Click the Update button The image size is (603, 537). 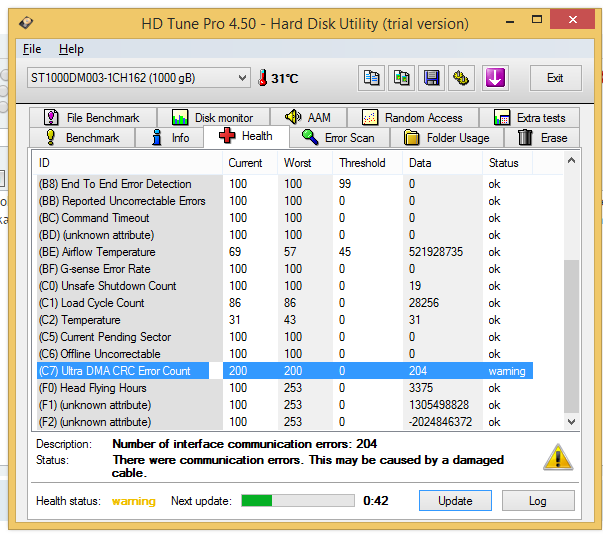pyautogui.click(x=455, y=500)
